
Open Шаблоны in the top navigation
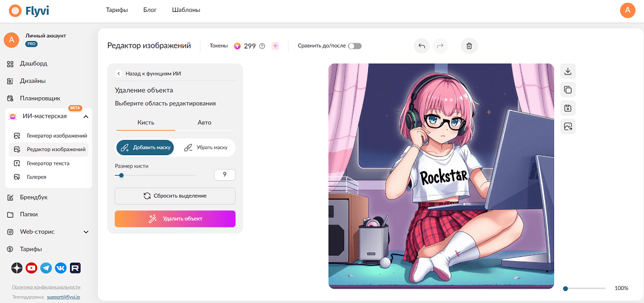point(187,10)
